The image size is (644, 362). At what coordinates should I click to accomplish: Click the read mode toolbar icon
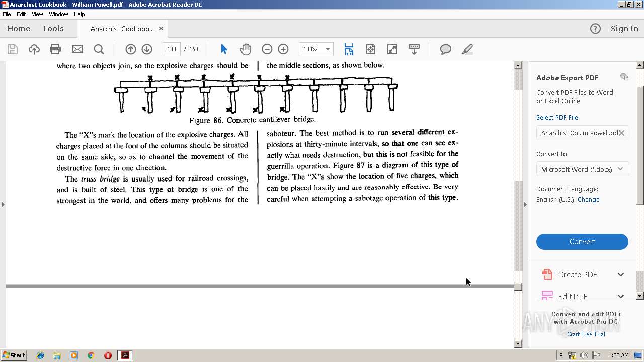click(x=414, y=49)
